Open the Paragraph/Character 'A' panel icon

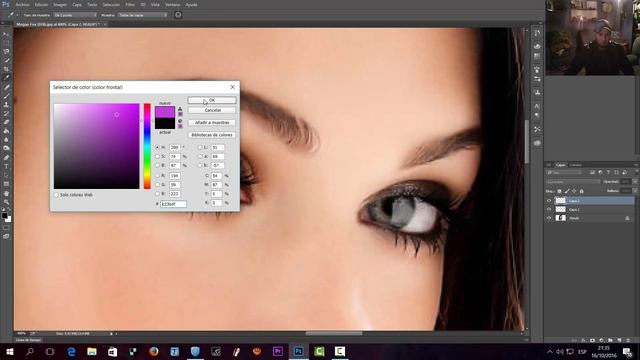[x=537, y=106]
